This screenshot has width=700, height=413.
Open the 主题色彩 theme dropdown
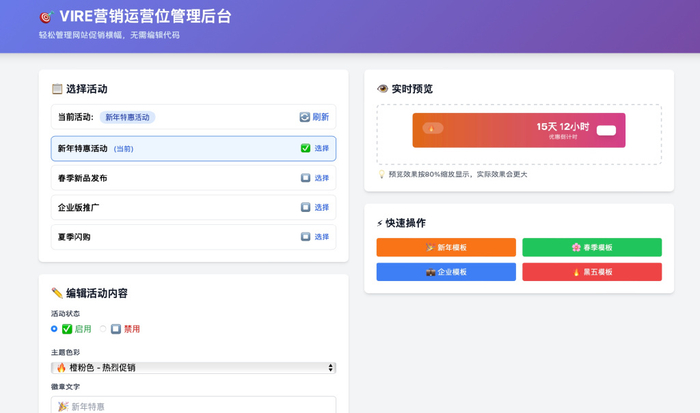coord(193,368)
